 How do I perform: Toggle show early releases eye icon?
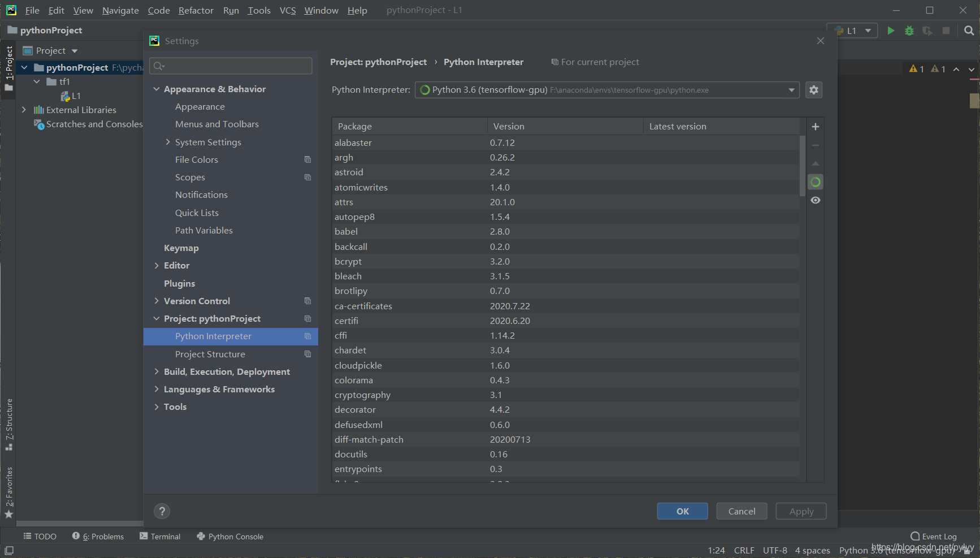[x=816, y=200]
